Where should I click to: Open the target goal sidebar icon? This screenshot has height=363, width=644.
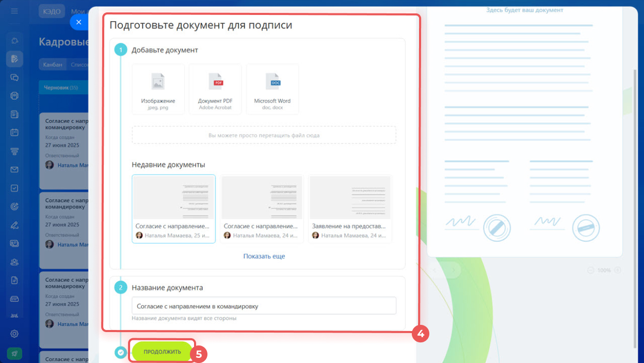click(x=14, y=206)
